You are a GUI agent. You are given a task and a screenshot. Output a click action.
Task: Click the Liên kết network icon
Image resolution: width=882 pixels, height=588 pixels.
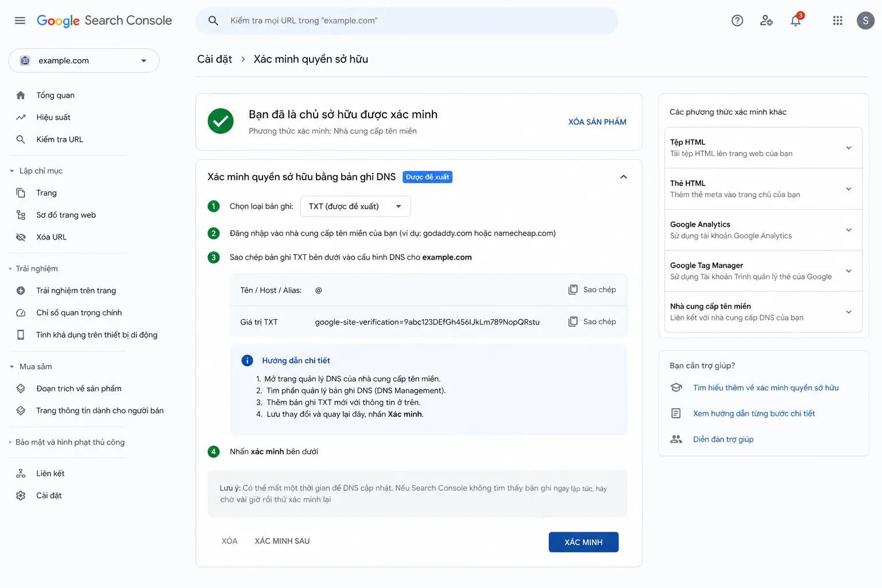[21, 474]
